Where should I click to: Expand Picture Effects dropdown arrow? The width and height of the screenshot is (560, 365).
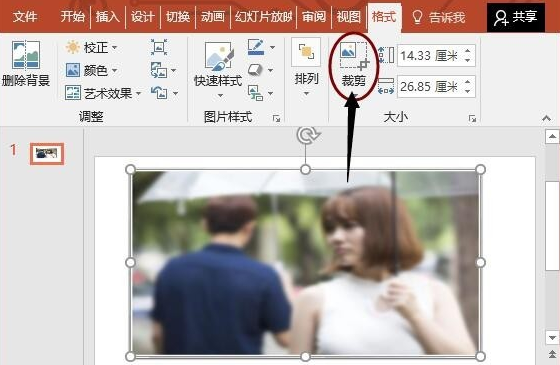click(270, 70)
